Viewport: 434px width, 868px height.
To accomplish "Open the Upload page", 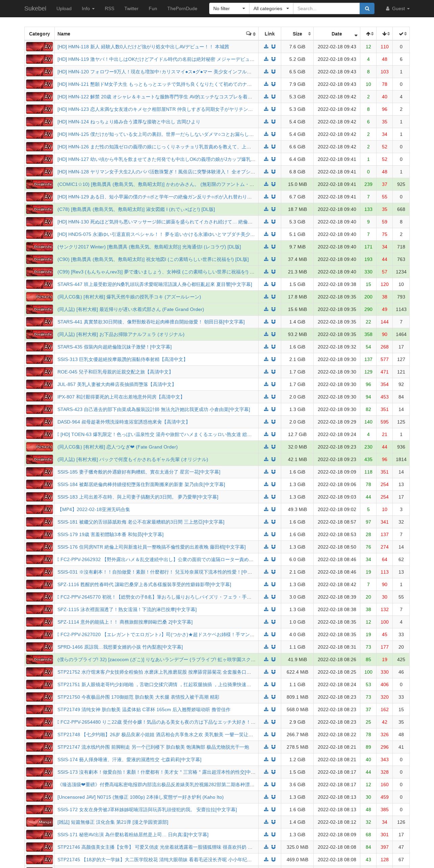I will pos(64,8).
